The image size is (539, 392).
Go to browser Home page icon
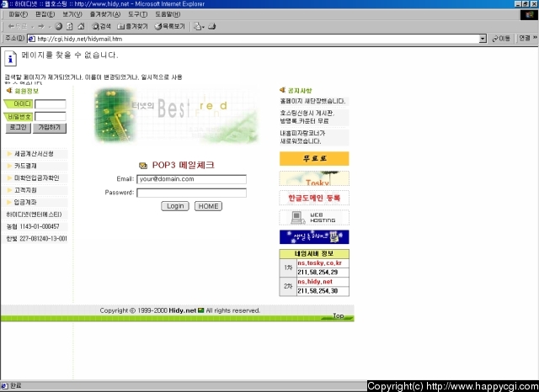(81, 26)
